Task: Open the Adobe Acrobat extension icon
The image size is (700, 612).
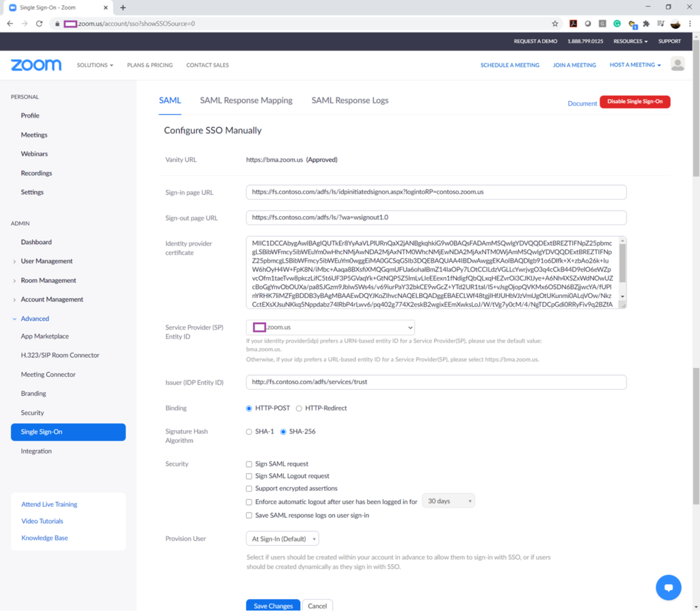Action: pyautogui.click(x=574, y=24)
